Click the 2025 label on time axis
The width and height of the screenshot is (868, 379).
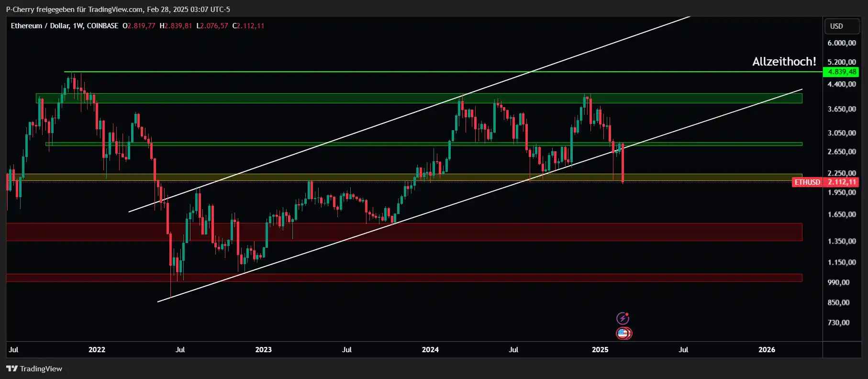point(600,349)
